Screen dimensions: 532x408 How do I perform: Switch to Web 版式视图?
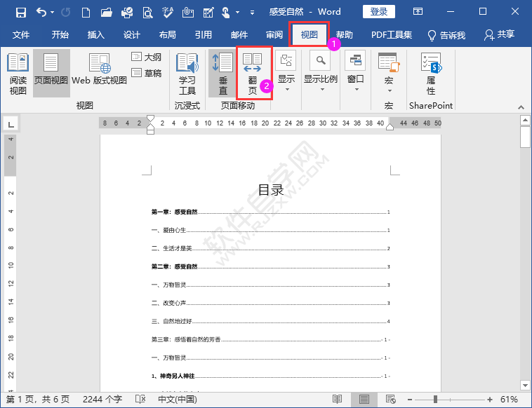click(x=99, y=69)
